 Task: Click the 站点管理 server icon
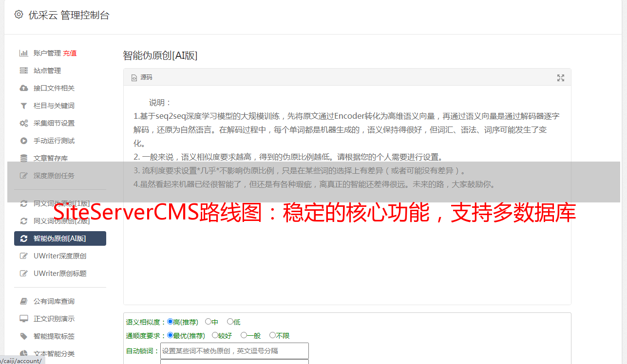tap(23, 71)
